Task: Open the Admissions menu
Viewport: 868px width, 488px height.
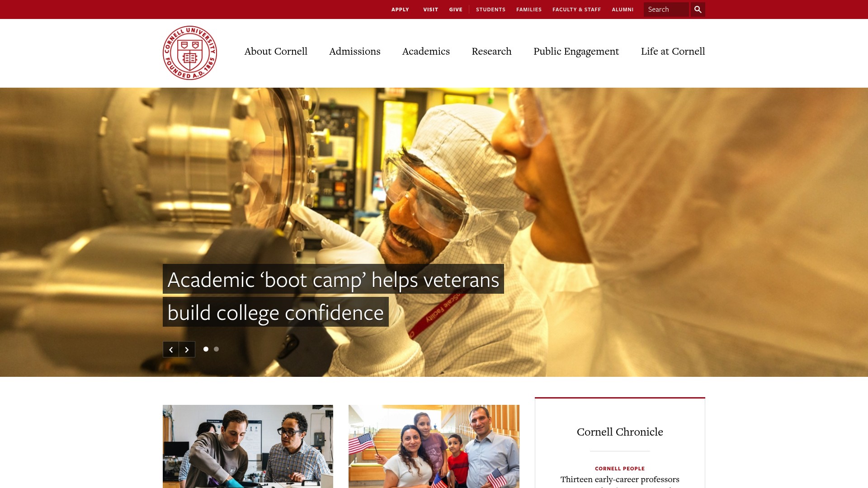Action: (355, 52)
